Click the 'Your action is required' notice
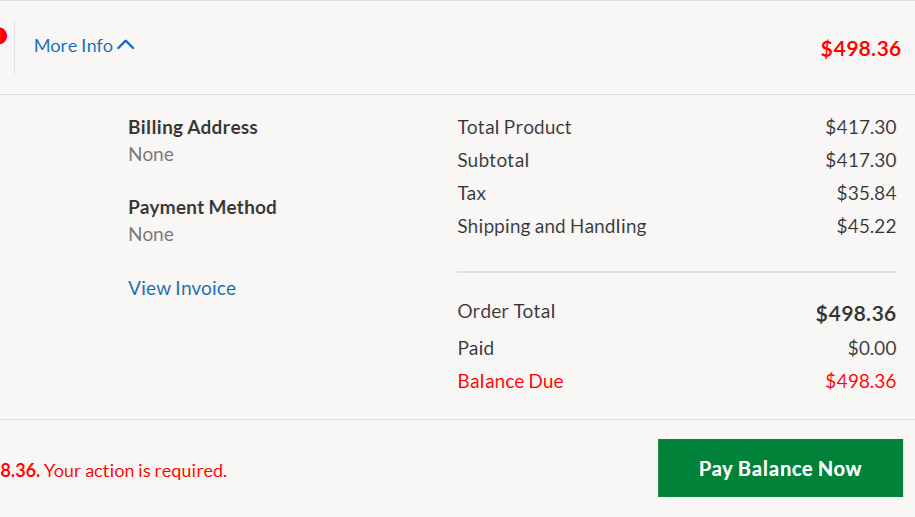This screenshot has width=915, height=517. pos(135,470)
